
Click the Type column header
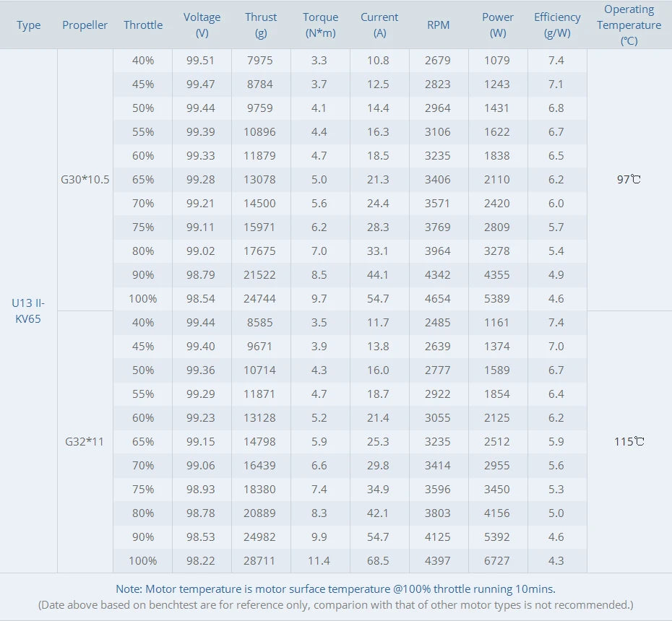pyautogui.click(x=29, y=25)
